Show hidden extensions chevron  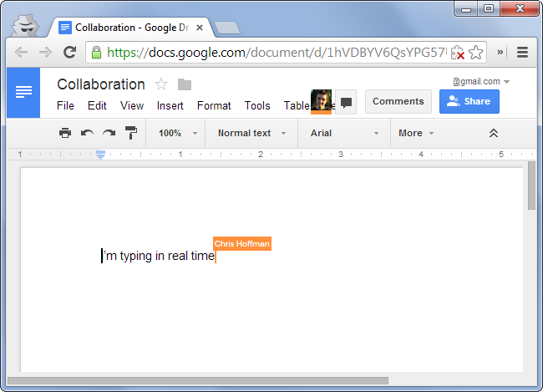500,53
